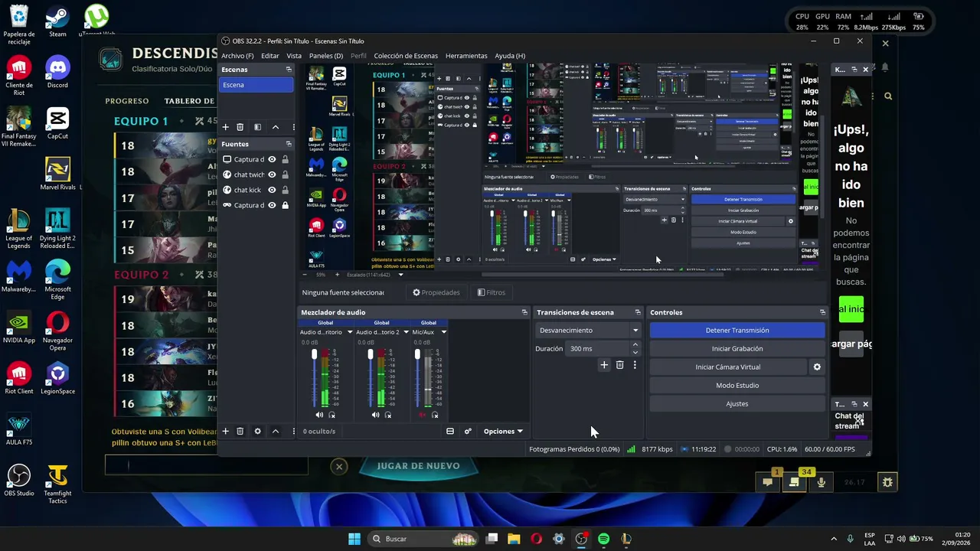Open the Editar menu
The image size is (980, 551).
[270, 56]
